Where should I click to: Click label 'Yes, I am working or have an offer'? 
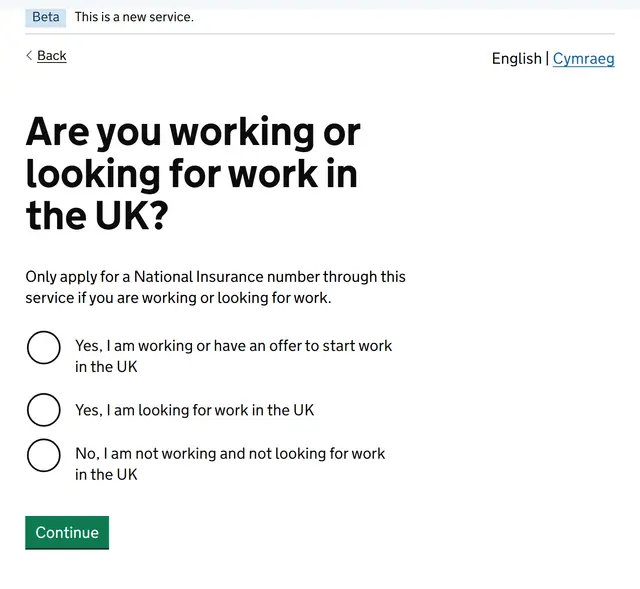point(233,356)
